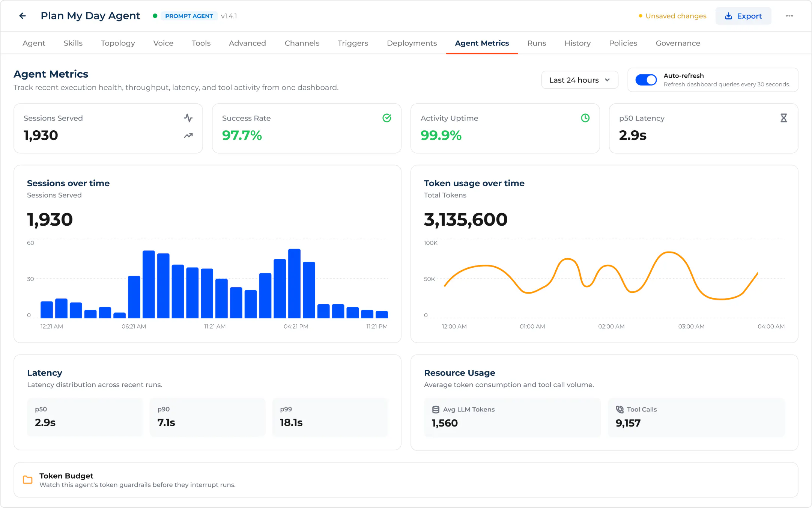Click the Success Rate checkmark icon
The height and width of the screenshot is (508, 812).
pyautogui.click(x=387, y=118)
